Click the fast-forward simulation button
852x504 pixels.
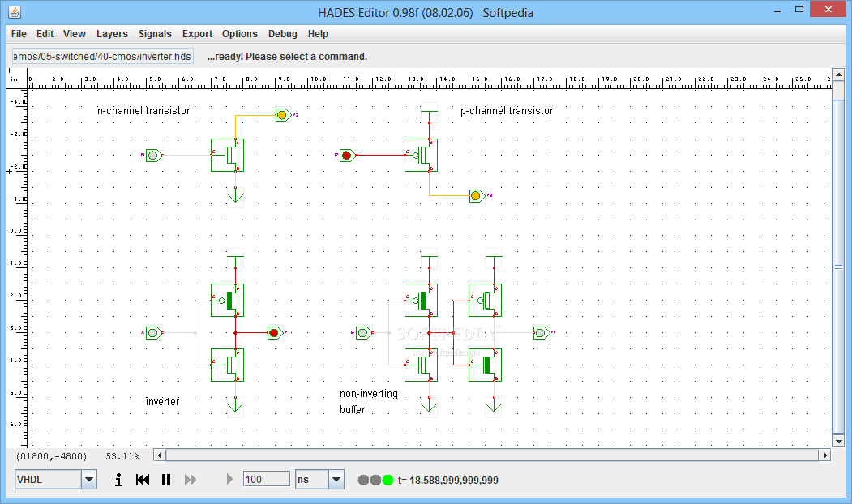pyautogui.click(x=191, y=480)
